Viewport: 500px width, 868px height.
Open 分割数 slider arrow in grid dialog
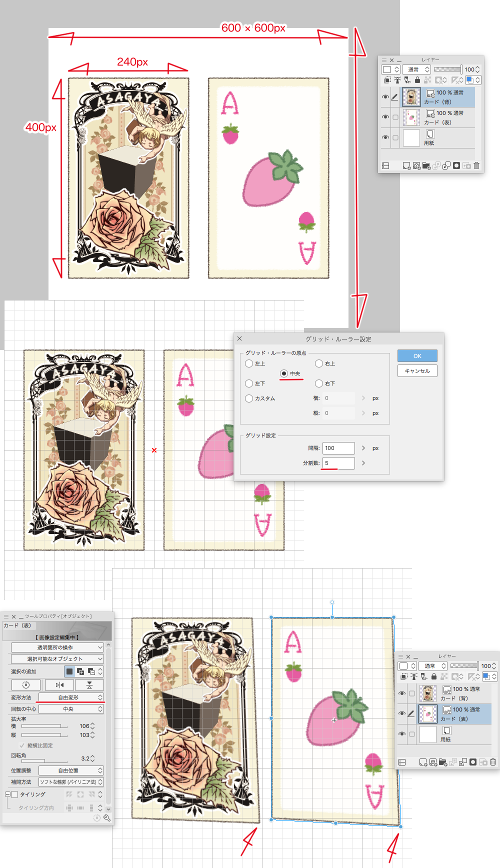[x=363, y=463]
